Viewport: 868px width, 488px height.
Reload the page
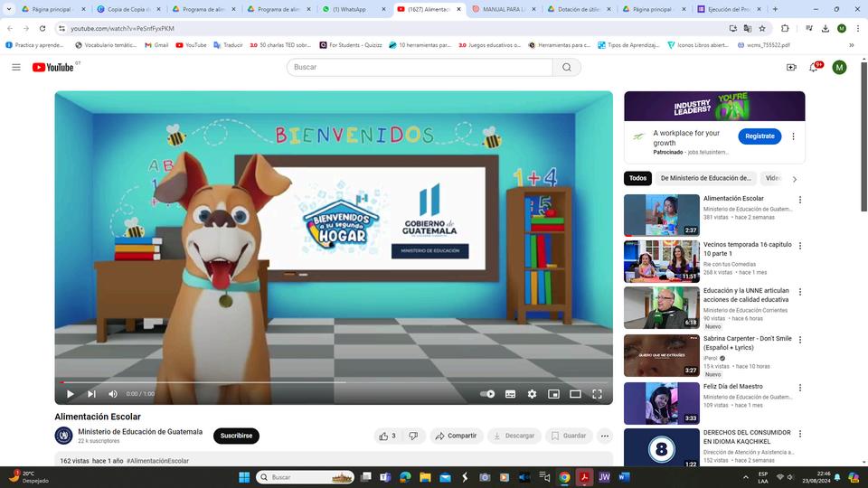click(x=42, y=28)
